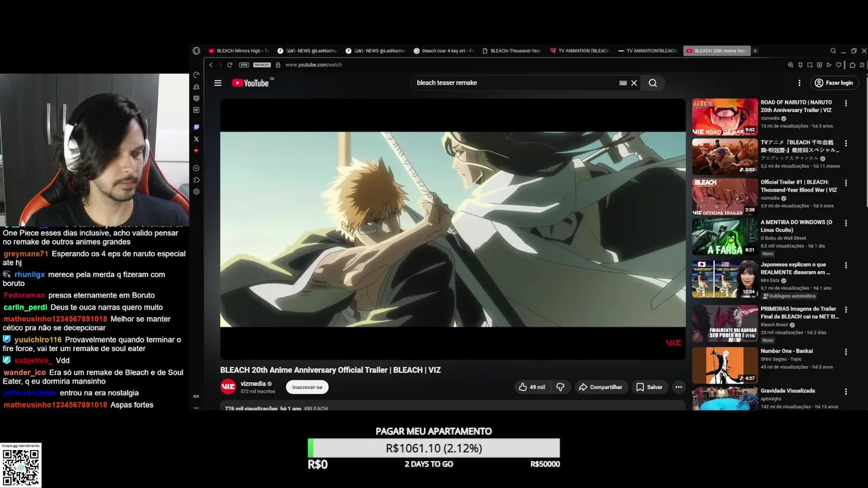Click the #BLEACH hashtag in description
The width and height of the screenshot is (868, 488).
click(316, 409)
